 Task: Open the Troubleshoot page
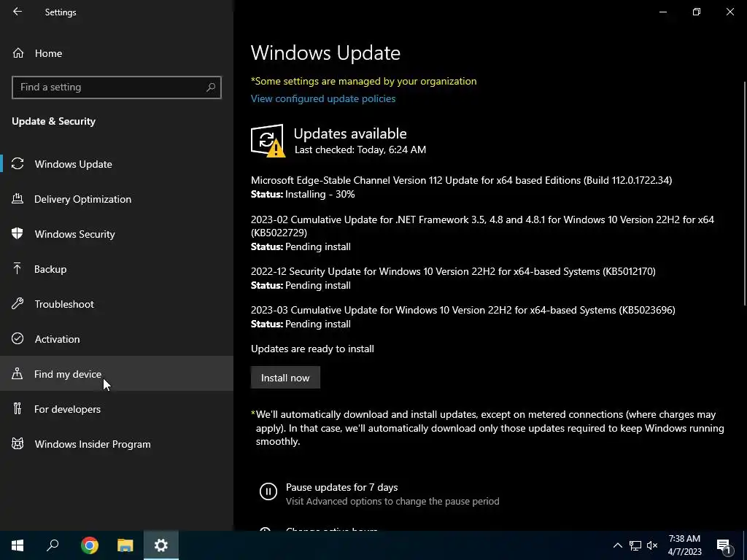tap(117, 304)
